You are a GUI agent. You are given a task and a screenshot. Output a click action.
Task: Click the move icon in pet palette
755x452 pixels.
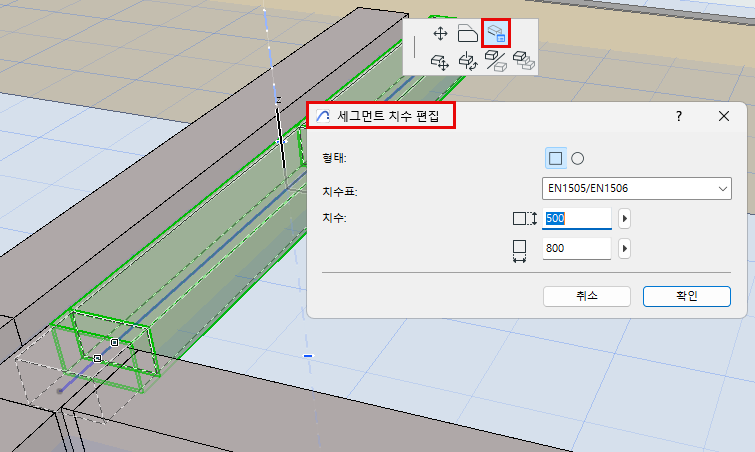tap(440, 34)
